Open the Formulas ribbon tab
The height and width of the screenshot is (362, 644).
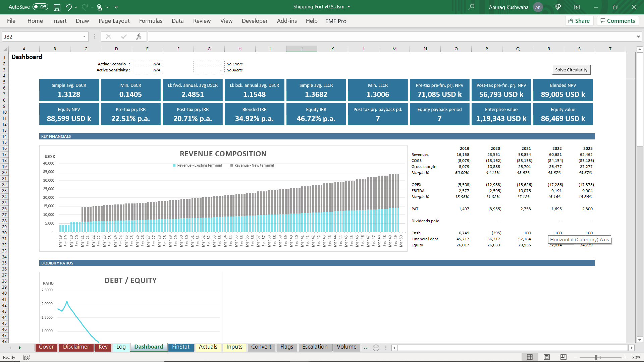[x=151, y=21]
